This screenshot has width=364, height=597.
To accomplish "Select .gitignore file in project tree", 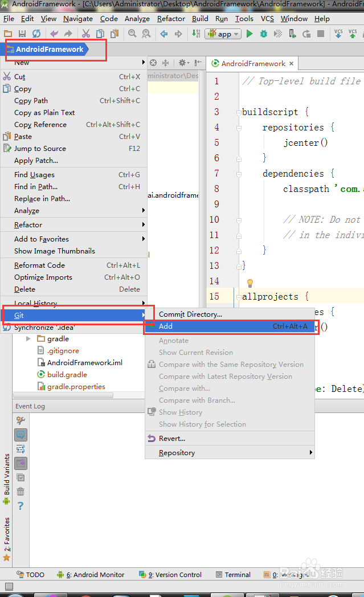I will (x=63, y=351).
